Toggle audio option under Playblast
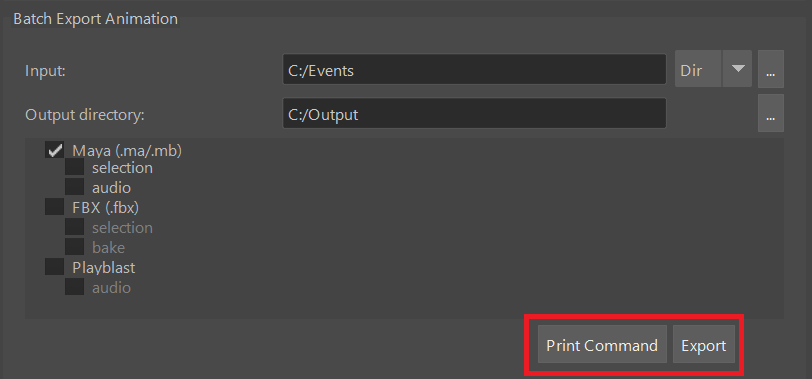The height and width of the screenshot is (379, 812). (75, 286)
